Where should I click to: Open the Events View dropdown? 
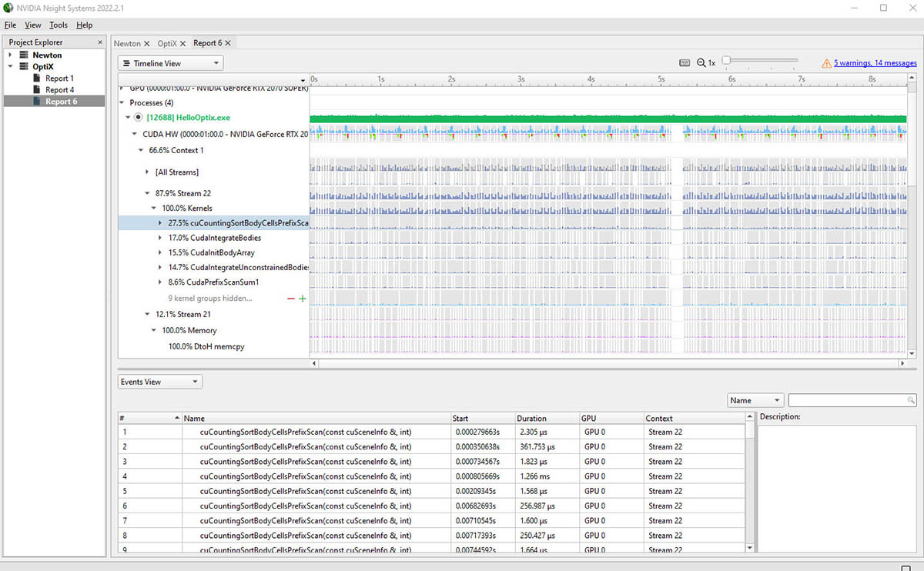(x=159, y=382)
